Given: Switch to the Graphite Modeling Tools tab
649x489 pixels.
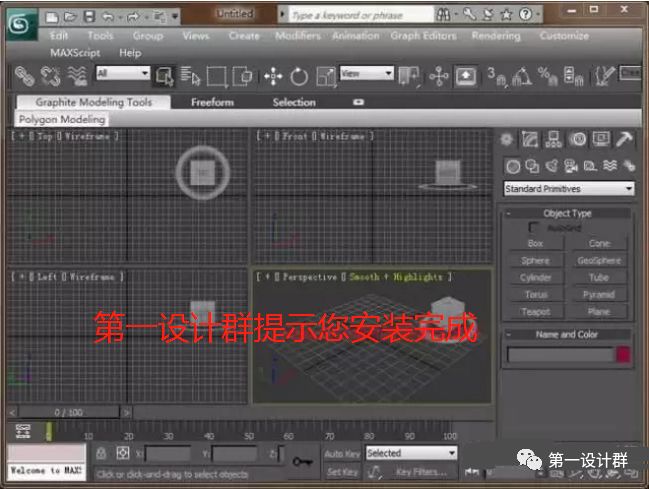Looking at the screenshot, I should pos(94,102).
